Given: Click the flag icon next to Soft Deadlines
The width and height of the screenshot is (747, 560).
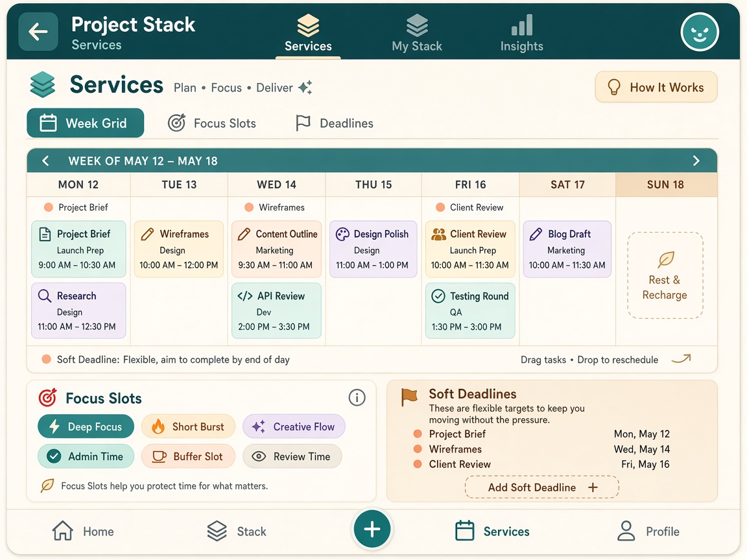Looking at the screenshot, I should point(409,397).
